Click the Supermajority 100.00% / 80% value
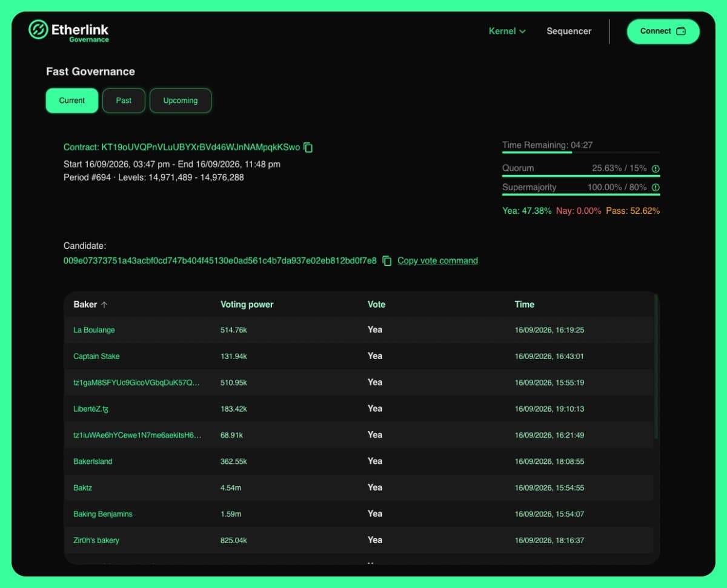727x588 pixels. click(617, 188)
